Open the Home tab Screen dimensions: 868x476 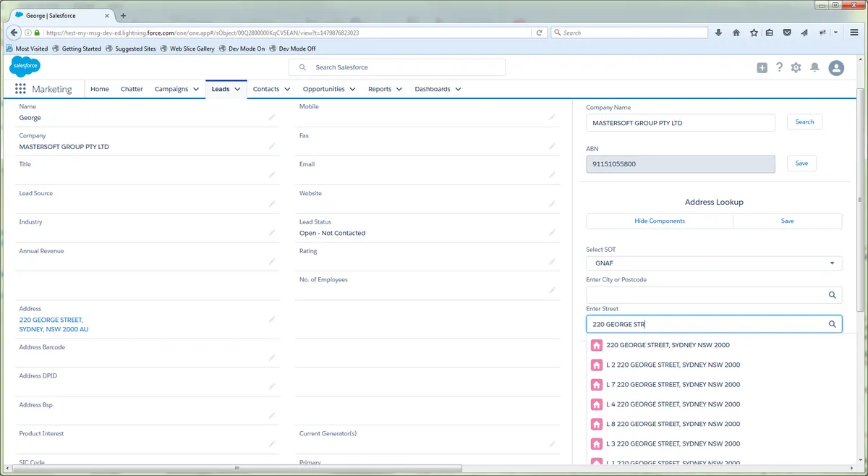pos(100,89)
